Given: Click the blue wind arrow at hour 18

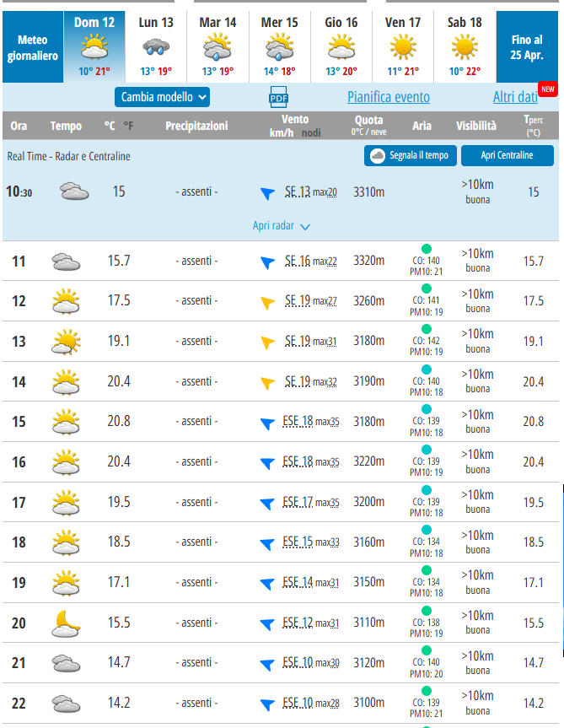Looking at the screenshot, I should point(267,542).
